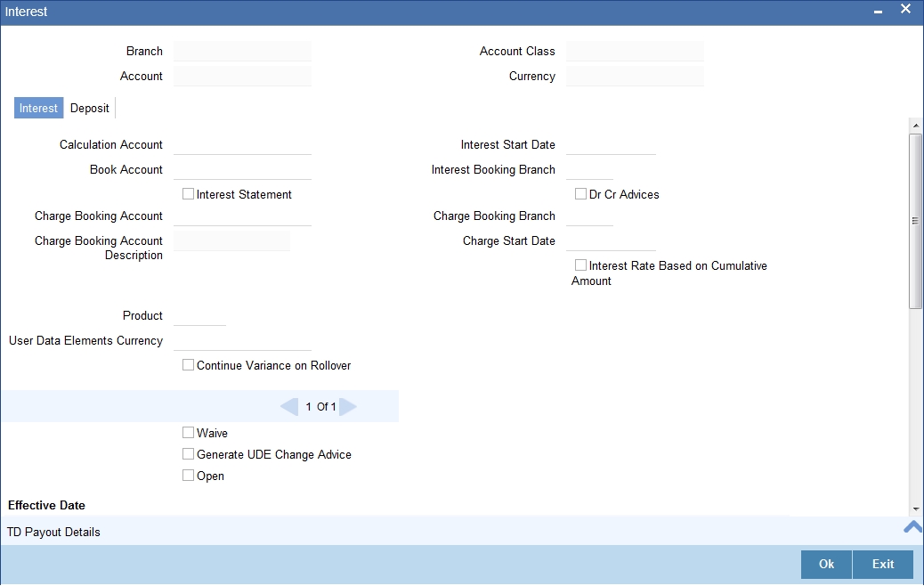Click the Ok button
The width and height of the screenshot is (924, 586).
click(x=824, y=564)
